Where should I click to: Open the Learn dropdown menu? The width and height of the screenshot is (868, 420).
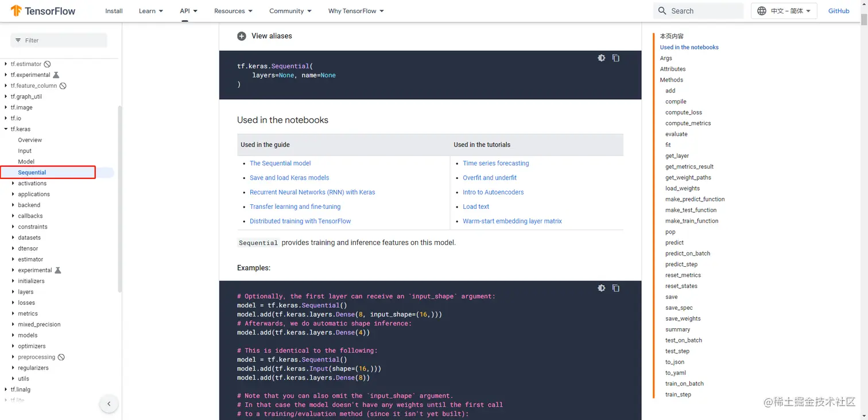click(151, 11)
